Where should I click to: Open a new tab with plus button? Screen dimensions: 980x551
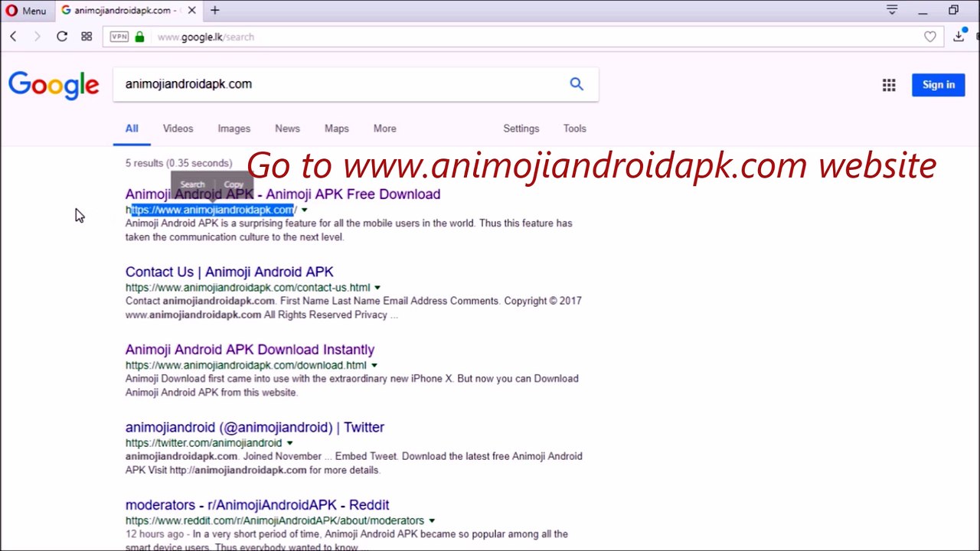pos(215,11)
